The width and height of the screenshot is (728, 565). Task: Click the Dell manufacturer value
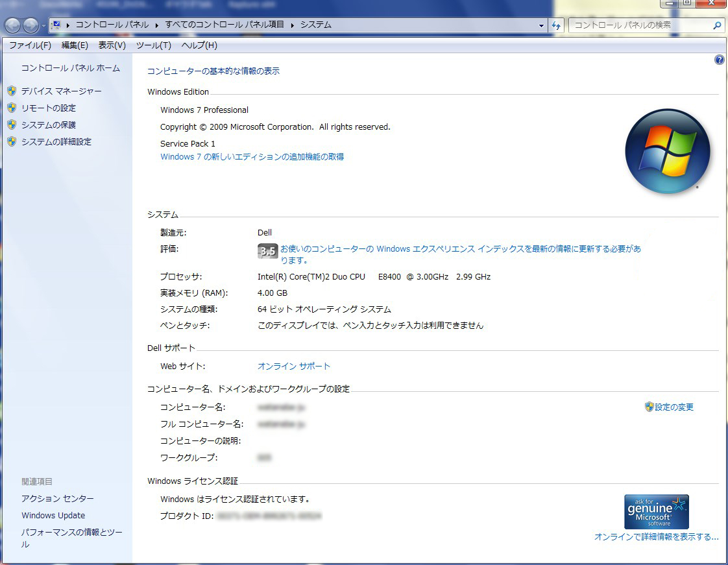pyautogui.click(x=265, y=233)
